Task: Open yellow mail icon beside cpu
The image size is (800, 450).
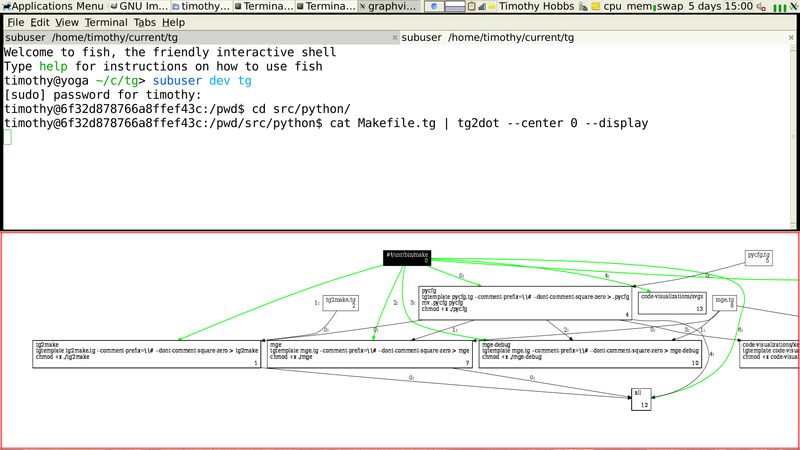Action: point(595,6)
